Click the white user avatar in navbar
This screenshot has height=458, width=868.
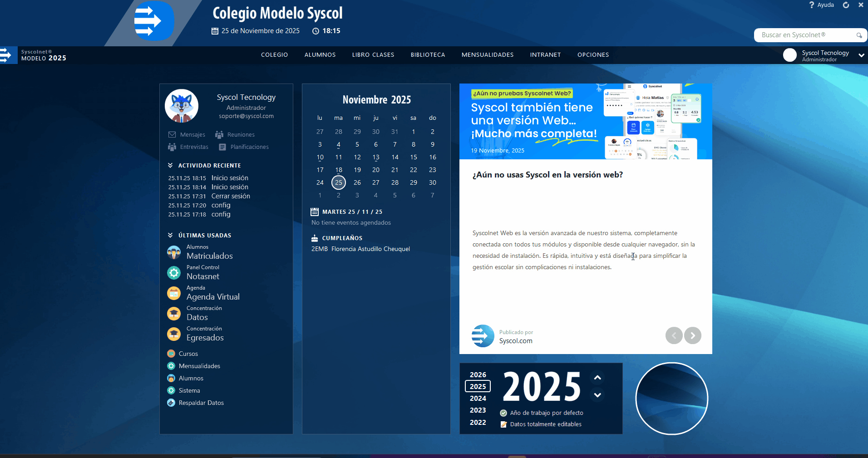pyautogui.click(x=790, y=55)
